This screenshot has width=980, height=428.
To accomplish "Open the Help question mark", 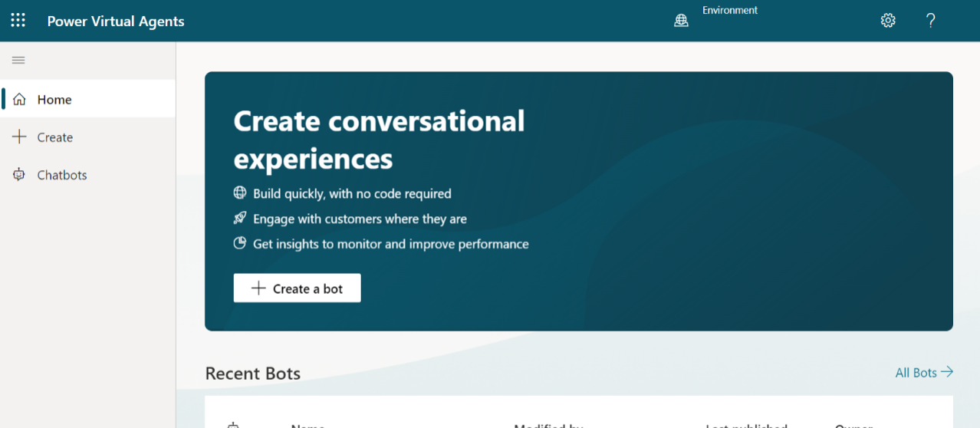I will point(930,21).
